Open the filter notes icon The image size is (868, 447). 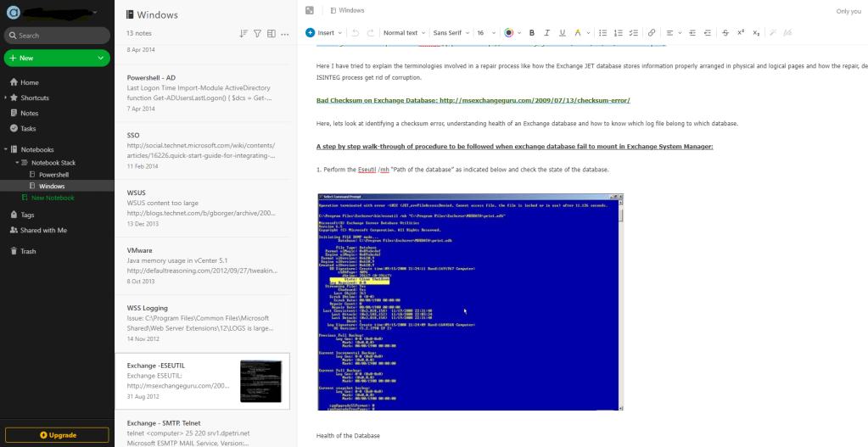[257, 33]
